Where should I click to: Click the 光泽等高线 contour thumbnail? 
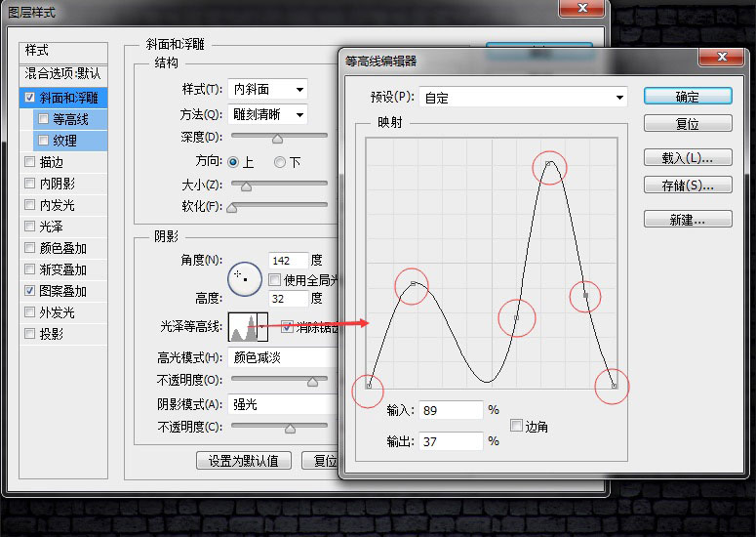[243, 327]
